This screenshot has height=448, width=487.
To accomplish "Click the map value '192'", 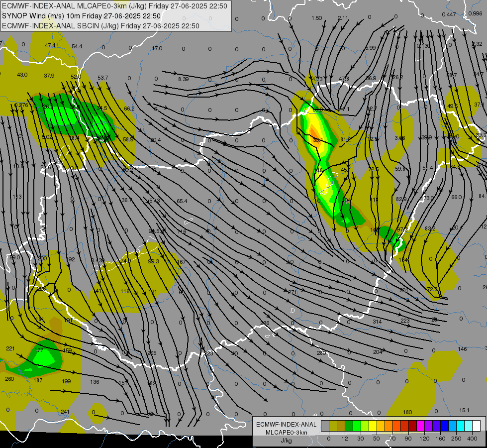I will [71, 259].
